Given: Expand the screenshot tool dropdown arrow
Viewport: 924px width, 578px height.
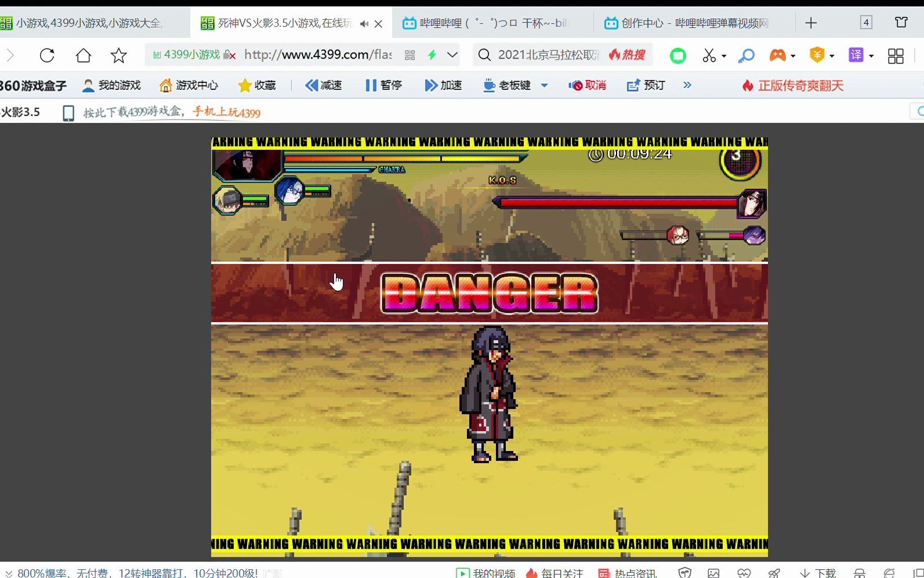Looking at the screenshot, I should [x=724, y=56].
